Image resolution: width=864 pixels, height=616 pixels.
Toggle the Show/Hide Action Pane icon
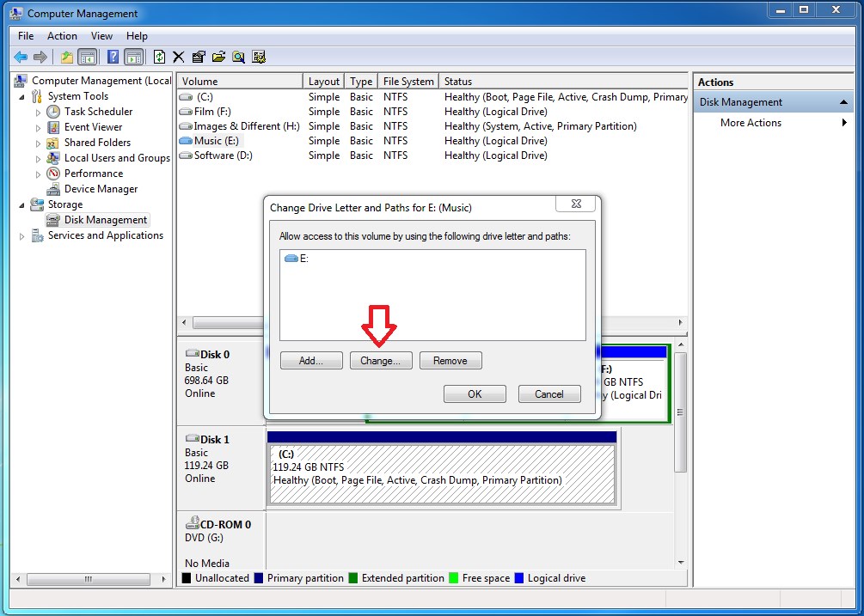click(133, 57)
